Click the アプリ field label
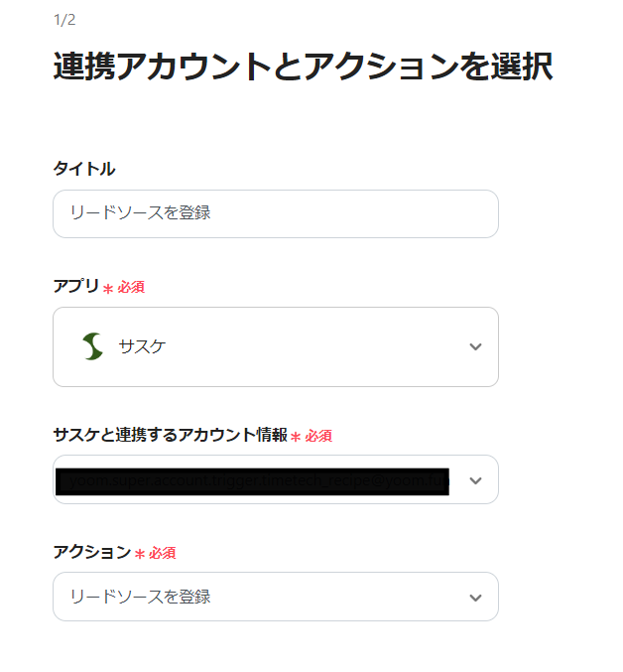623x672 pixels. [75, 286]
